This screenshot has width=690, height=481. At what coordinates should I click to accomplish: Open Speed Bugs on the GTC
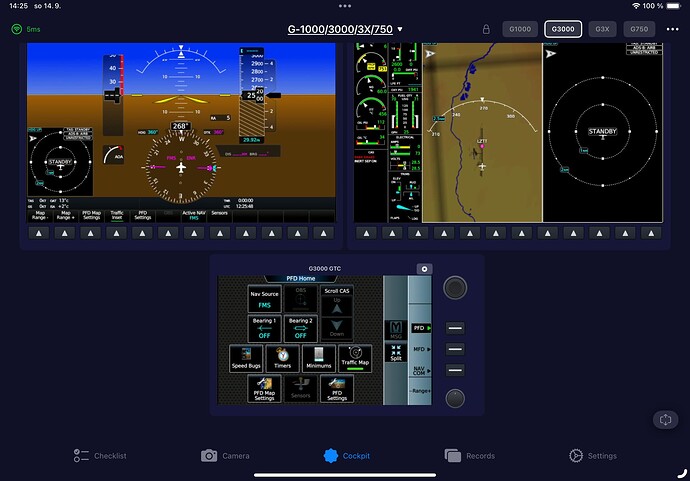(x=246, y=359)
